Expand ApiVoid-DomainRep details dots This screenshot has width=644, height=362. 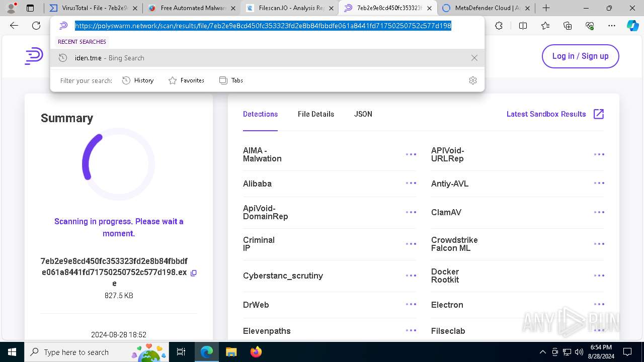411,212
